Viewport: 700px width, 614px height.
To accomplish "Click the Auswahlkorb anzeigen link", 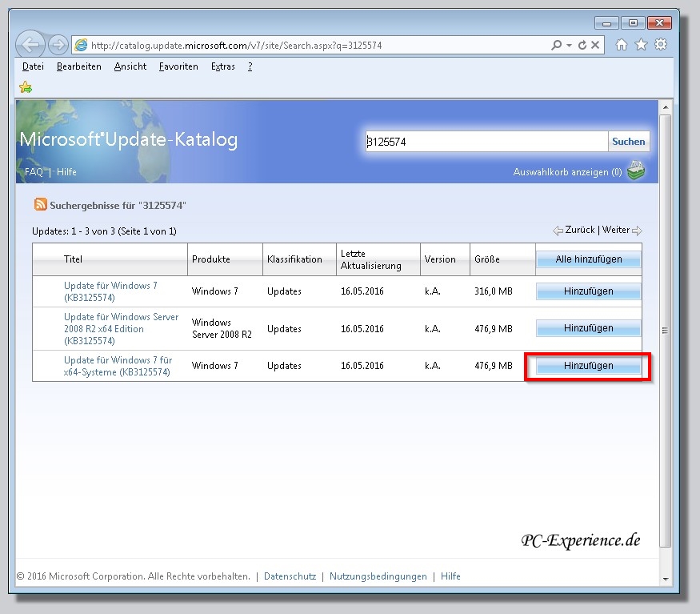I will (x=566, y=172).
